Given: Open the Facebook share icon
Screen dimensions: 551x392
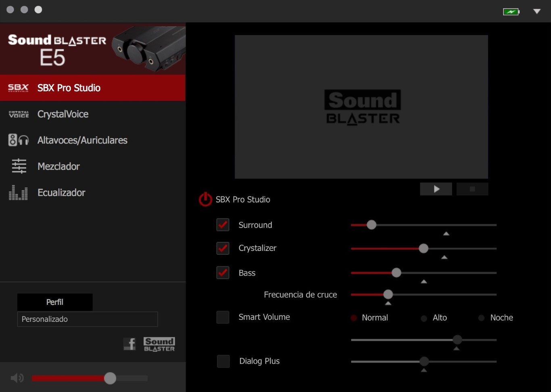Looking at the screenshot, I should coord(130,344).
